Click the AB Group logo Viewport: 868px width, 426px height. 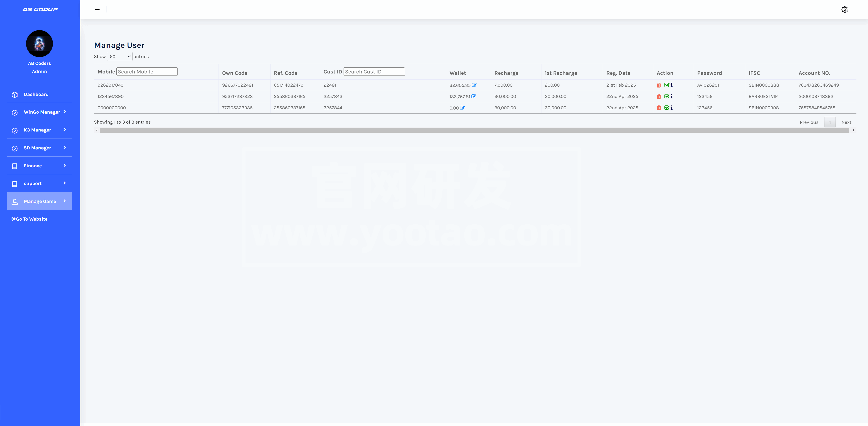click(40, 10)
